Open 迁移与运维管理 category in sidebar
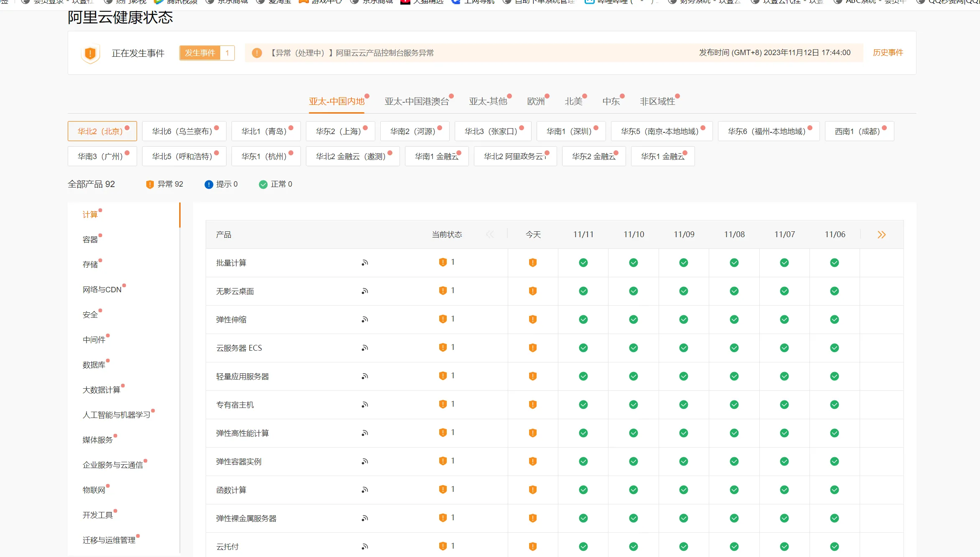The image size is (980, 557). [109, 540]
